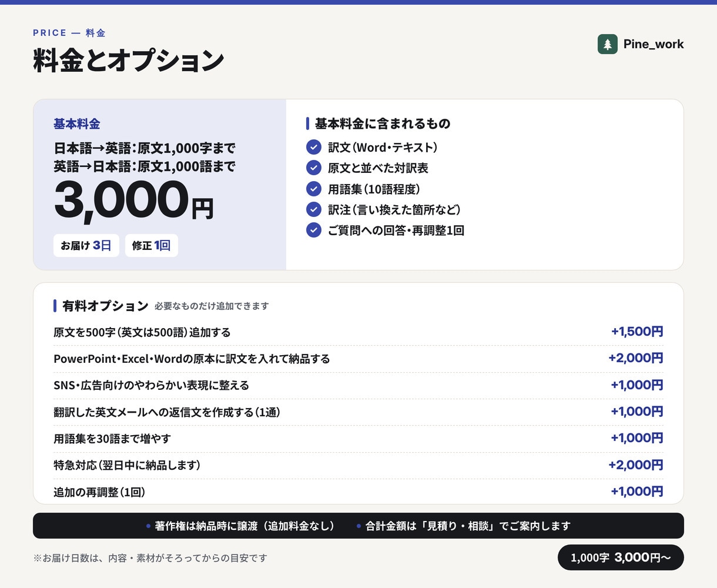This screenshot has height=588, width=717.
Task: Click the 用語集を30語まで増やす option row
Action: 358,439
